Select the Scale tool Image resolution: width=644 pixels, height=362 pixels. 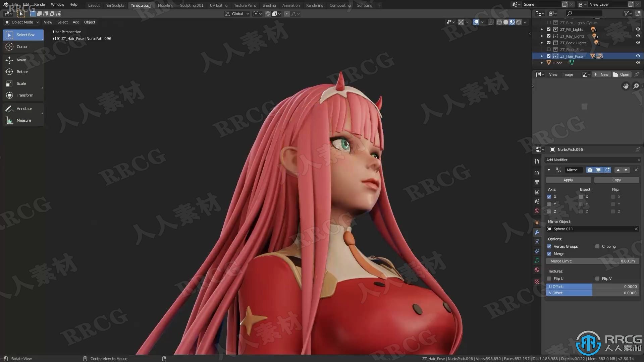[x=23, y=83]
